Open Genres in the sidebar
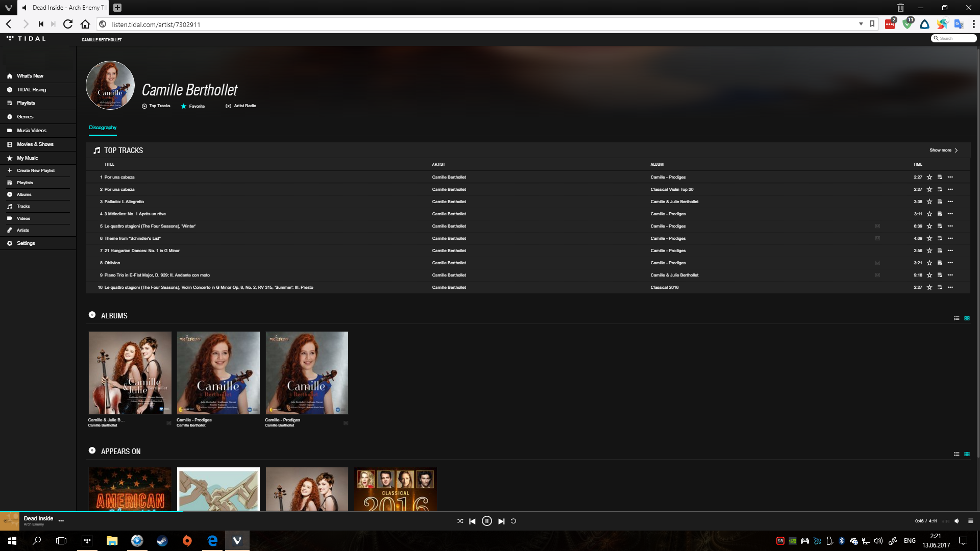This screenshot has height=551, width=980. click(x=25, y=117)
